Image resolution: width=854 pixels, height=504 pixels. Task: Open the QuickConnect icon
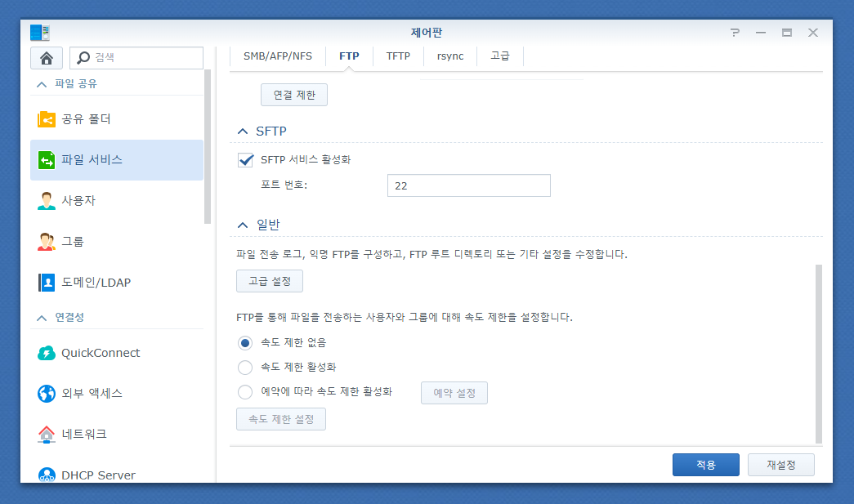coord(47,353)
